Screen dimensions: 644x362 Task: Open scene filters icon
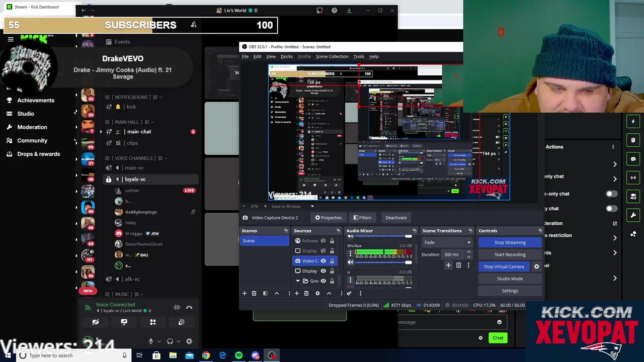click(x=265, y=294)
